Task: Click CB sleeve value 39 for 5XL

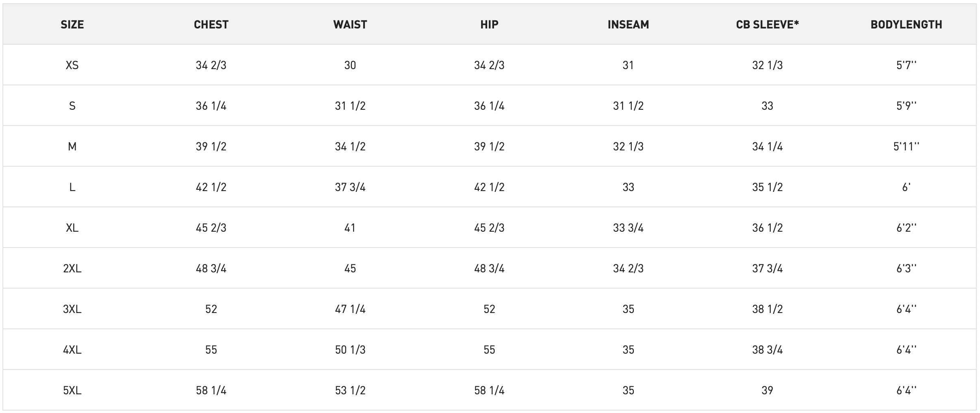Action: click(768, 390)
